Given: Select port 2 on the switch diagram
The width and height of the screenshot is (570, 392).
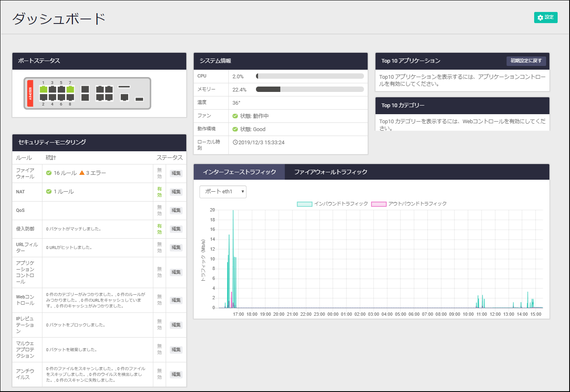Looking at the screenshot, I should (43, 97).
